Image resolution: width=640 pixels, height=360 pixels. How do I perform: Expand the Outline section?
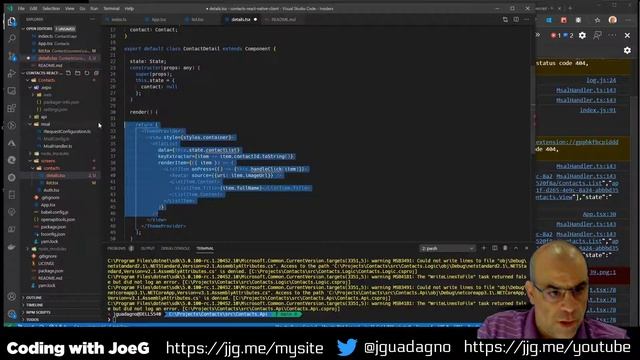click(x=33, y=298)
